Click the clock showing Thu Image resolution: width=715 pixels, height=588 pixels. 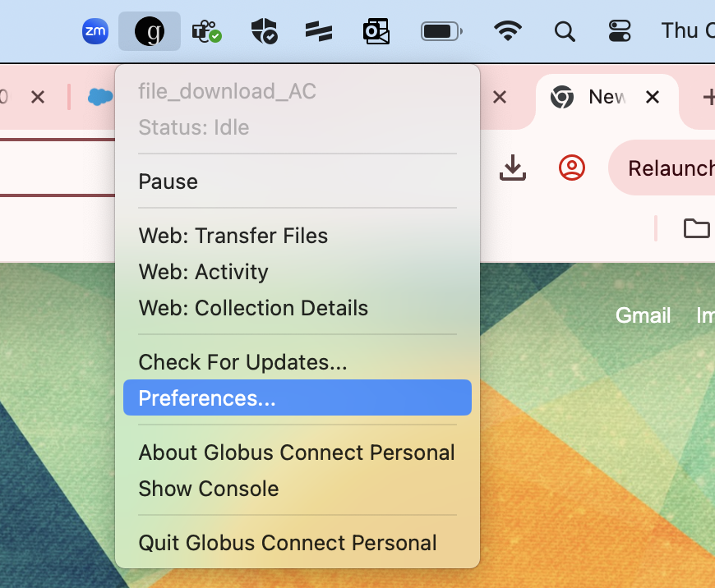click(x=688, y=31)
